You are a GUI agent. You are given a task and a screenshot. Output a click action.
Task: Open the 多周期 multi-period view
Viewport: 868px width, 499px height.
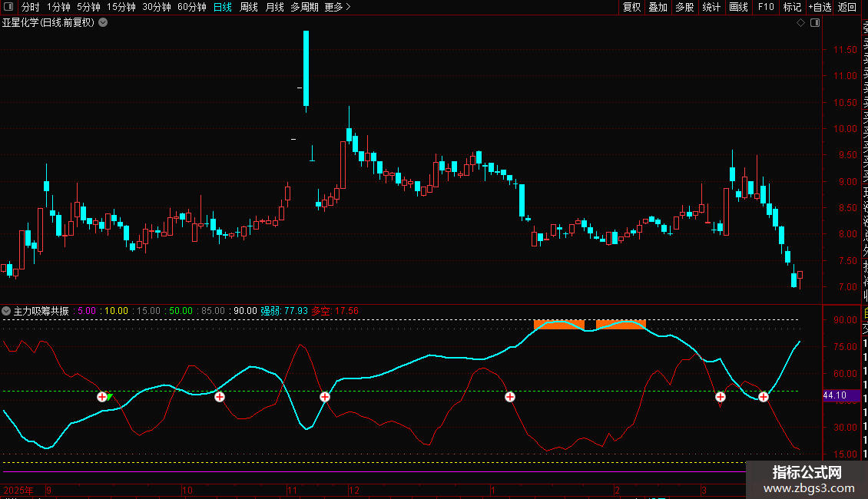pos(304,7)
